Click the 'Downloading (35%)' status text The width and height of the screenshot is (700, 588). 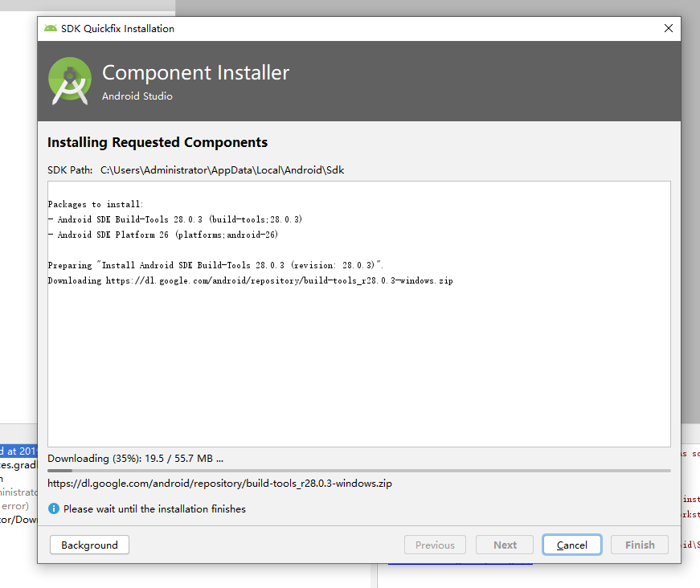click(x=135, y=458)
